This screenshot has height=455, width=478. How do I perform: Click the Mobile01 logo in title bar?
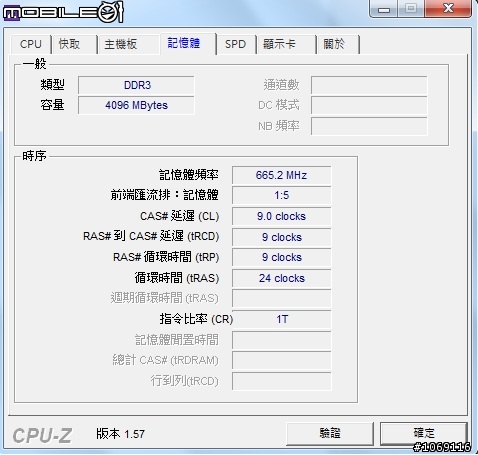point(63,12)
